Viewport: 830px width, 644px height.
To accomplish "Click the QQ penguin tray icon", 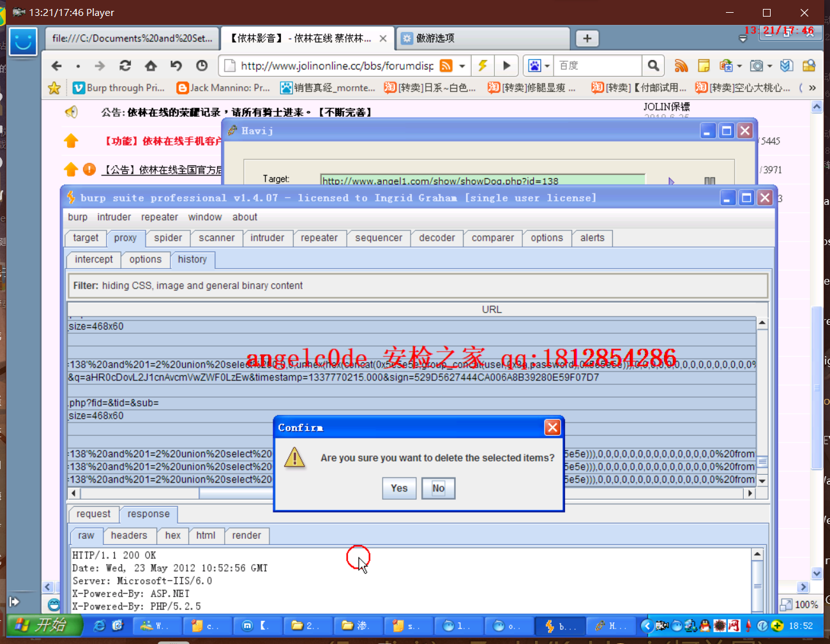I will tap(705, 625).
